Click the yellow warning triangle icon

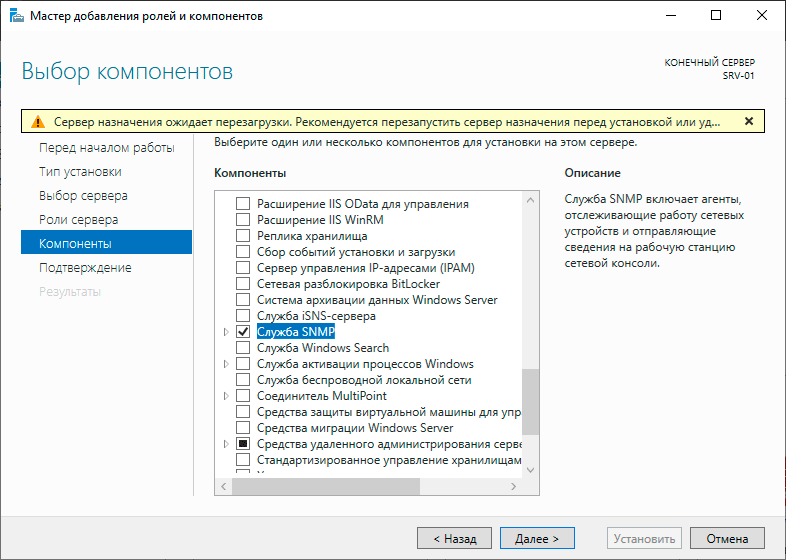coord(37,121)
